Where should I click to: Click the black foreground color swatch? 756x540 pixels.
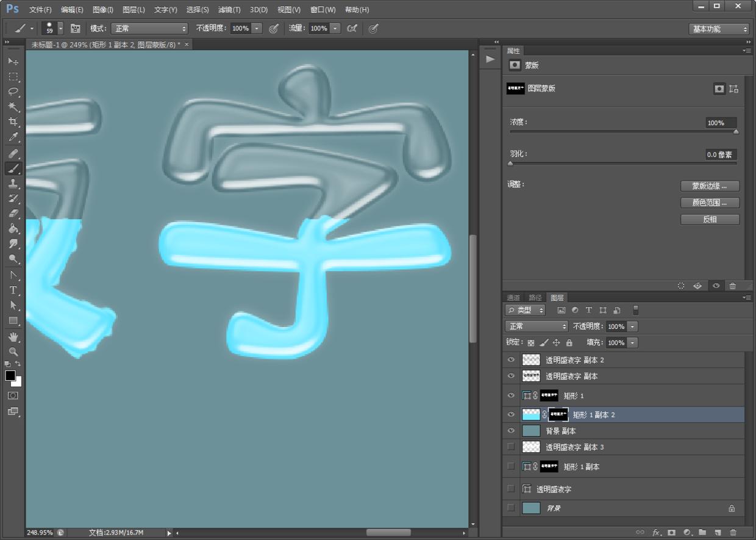pyautogui.click(x=10, y=375)
